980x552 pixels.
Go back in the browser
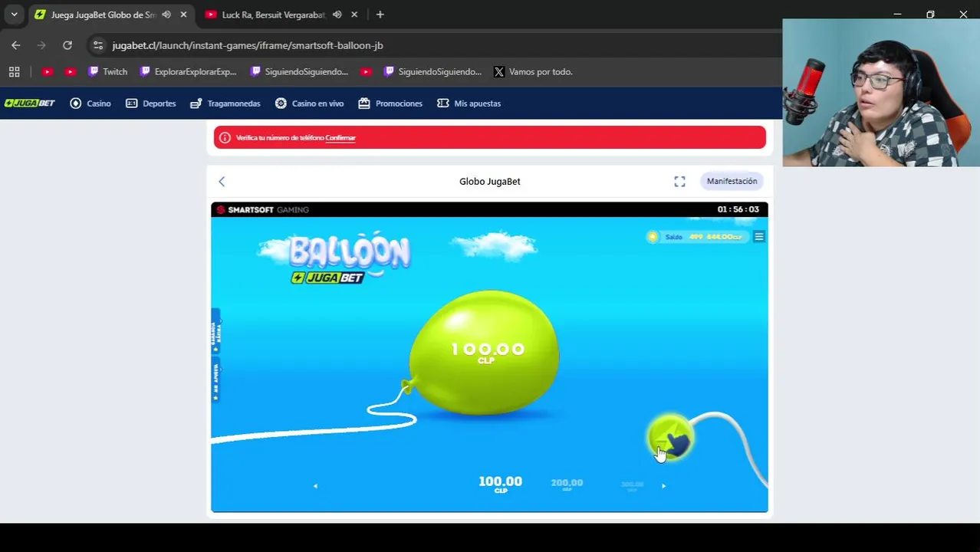[x=16, y=45]
